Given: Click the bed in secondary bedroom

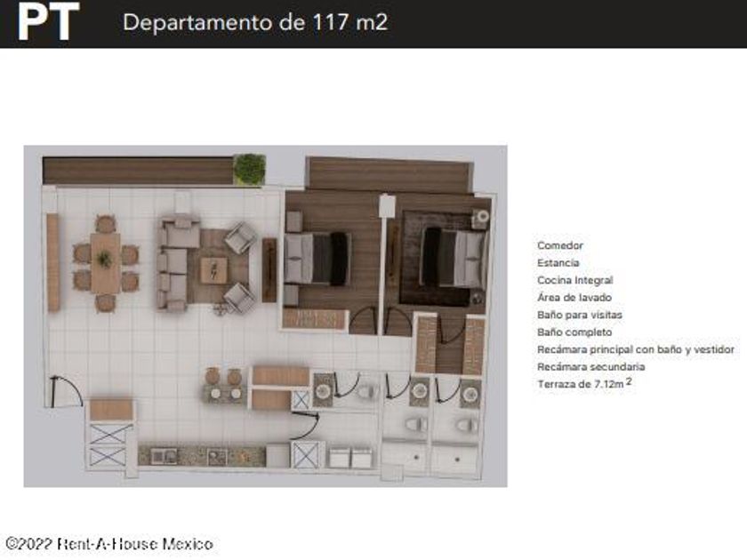Looking at the screenshot, I should pyautogui.click(x=317, y=259).
